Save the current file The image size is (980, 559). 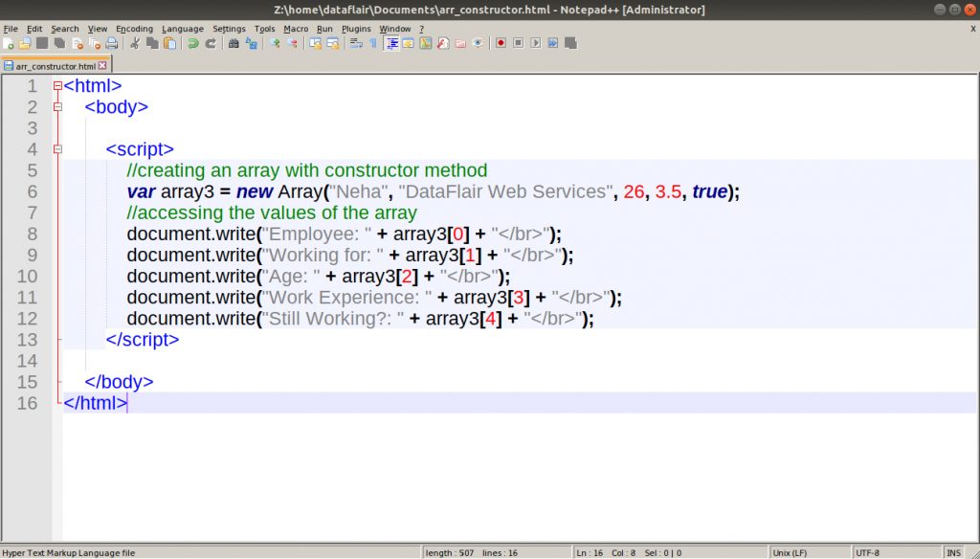(x=42, y=43)
